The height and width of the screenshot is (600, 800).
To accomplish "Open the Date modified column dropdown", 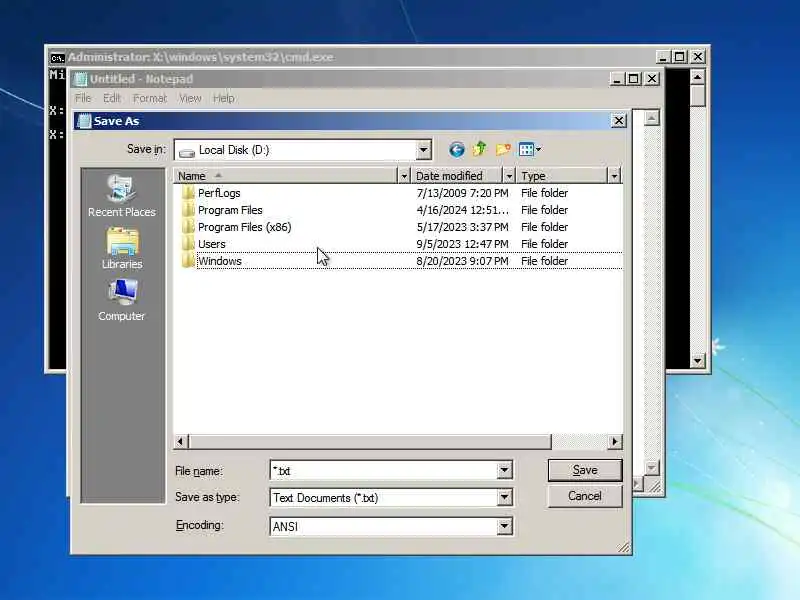I will pos(509,176).
